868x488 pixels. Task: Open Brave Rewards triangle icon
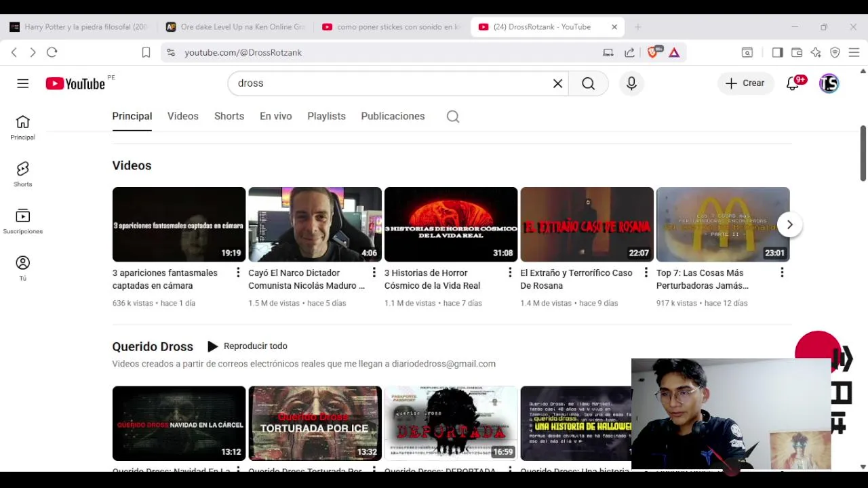674,52
